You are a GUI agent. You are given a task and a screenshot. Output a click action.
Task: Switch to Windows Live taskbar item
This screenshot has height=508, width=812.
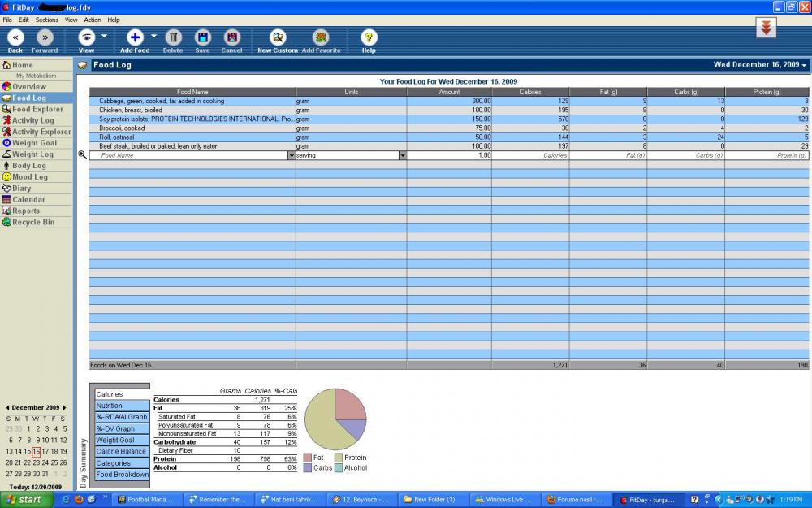pyautogui.click(x=505, y=500)
